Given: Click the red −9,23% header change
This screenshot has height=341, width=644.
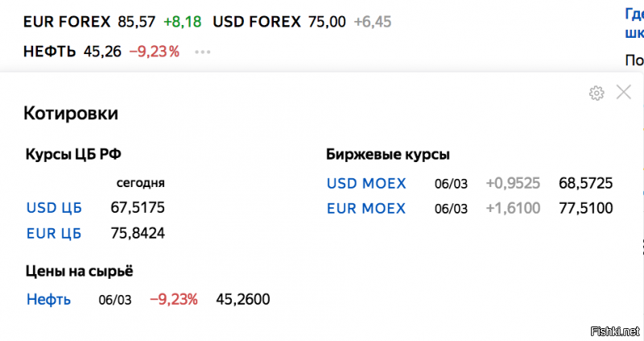Looking at the screenshot, I should (x=155, y=52).
